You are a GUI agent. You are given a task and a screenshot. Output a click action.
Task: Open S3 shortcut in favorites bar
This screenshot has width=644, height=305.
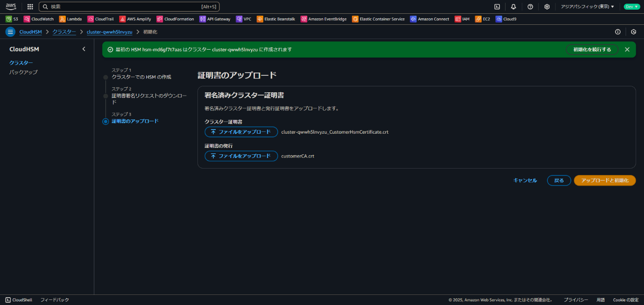(x=12, y=19)
